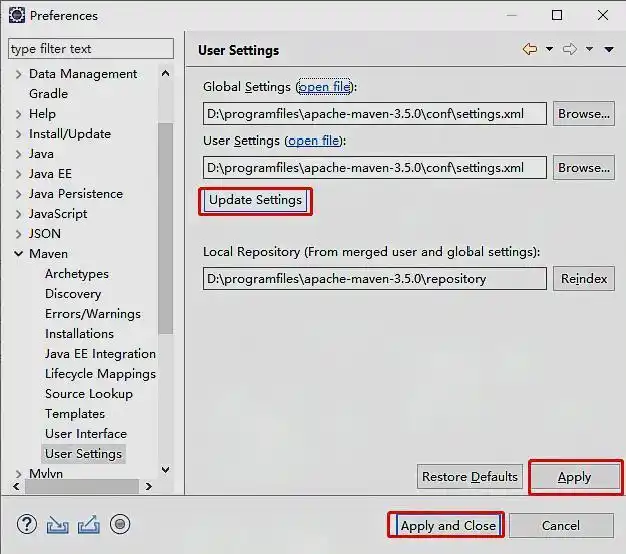The width and height of the screenshot is (626, 554).
Task: Select User Interface under Maven
Action: click(x=86, y=433)
